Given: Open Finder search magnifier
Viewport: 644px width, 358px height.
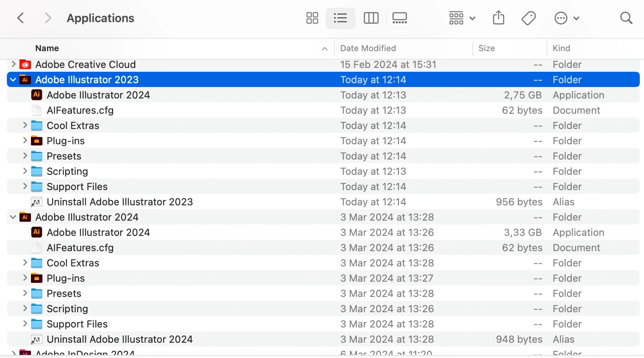Looking at the screenshot, I should 626,18.
